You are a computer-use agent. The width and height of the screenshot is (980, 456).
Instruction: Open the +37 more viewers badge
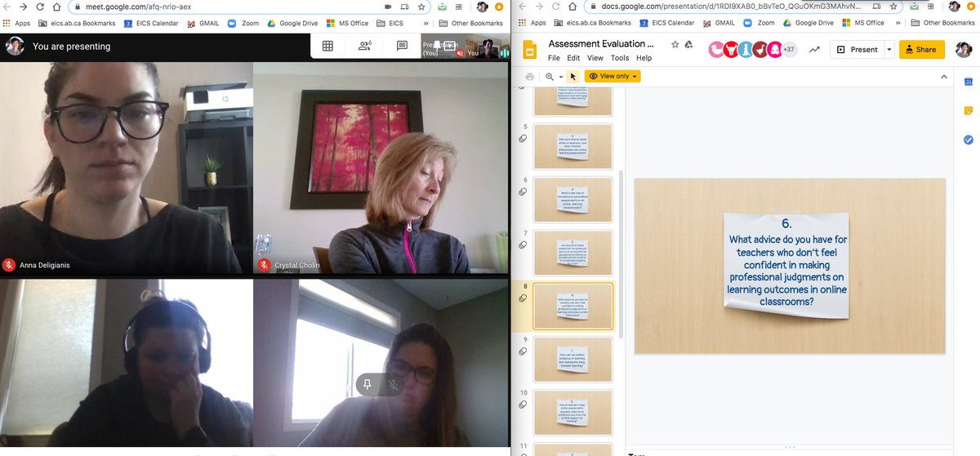[789, 50]
